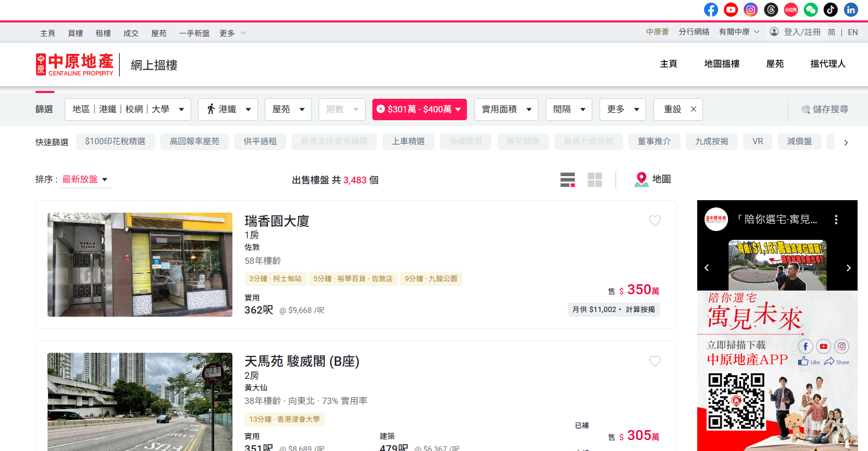The image size is (868, 451).
Task: Click the Instagram icon in top bar
Action: coord(750,9)
